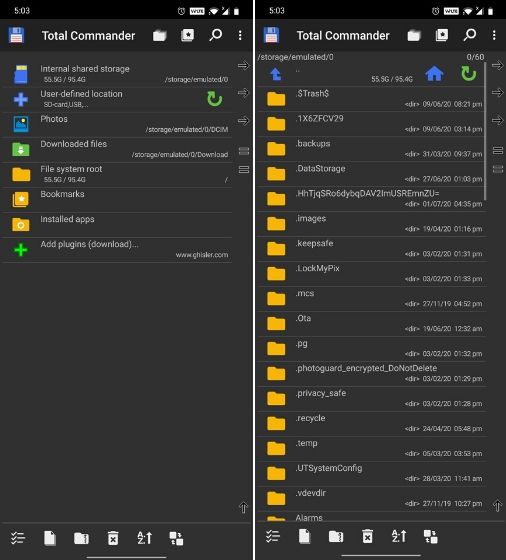
Task: Open .photoguard_encrypted_DoNotDelete folder
Action: click(x=371, y=374)
